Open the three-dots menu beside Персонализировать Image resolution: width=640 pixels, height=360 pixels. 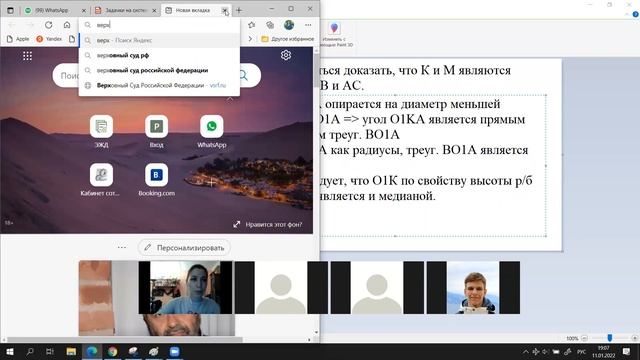click(122, 247)
